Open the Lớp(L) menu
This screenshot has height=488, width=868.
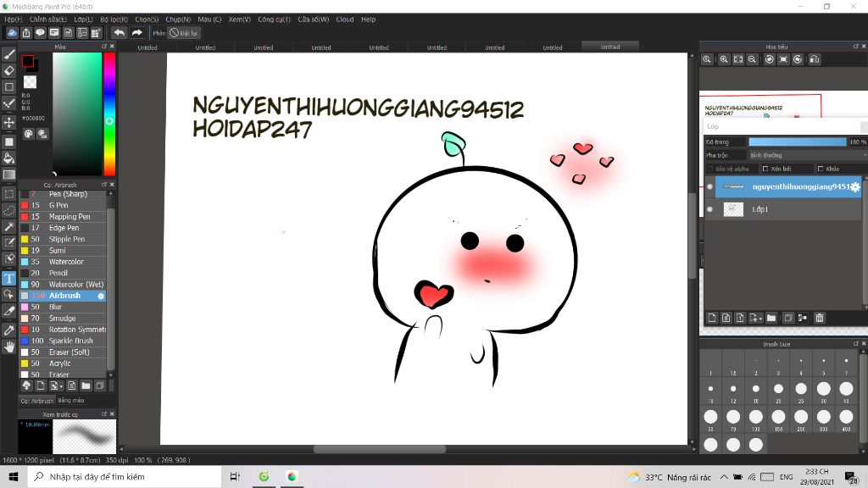coord(84,19)
